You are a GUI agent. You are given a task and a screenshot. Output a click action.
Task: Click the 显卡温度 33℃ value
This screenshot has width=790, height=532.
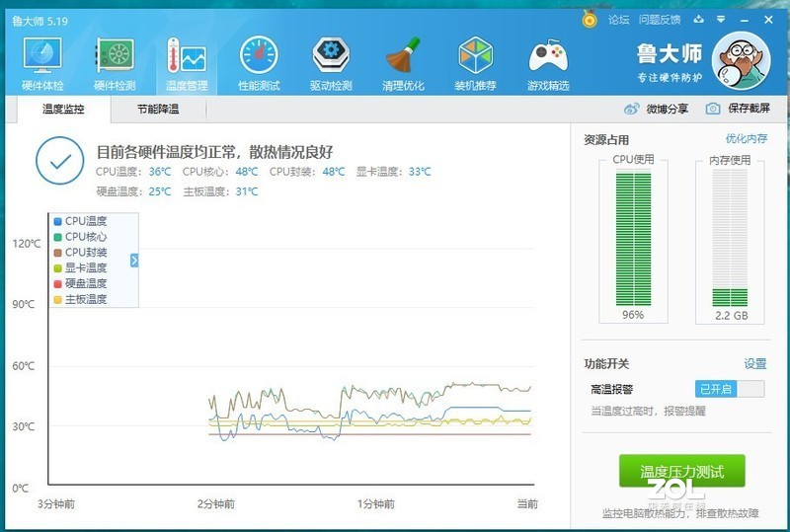(x=420, y=172)
